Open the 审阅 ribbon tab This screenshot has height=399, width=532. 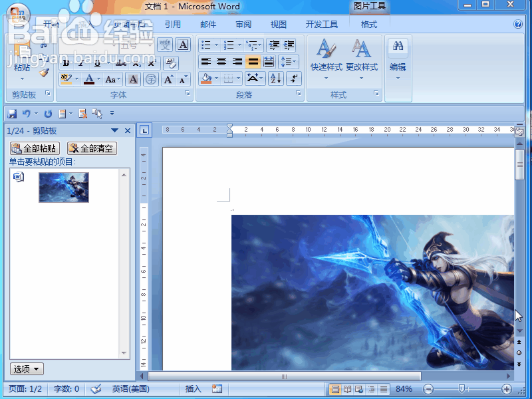(243, 24)
